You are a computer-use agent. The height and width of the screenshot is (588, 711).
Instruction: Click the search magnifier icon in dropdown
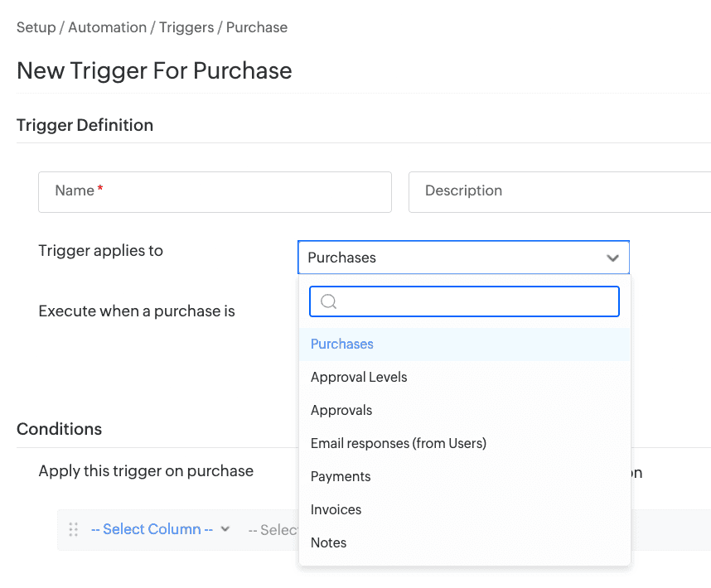[328, 301]
